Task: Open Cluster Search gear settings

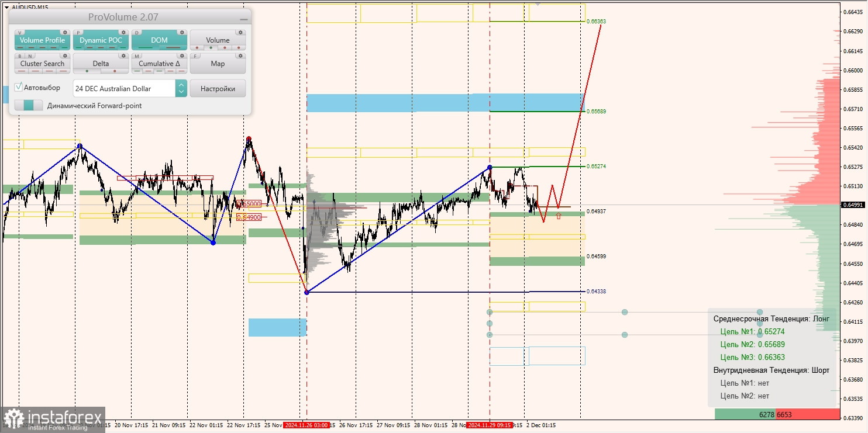Action: click(65, 56)
